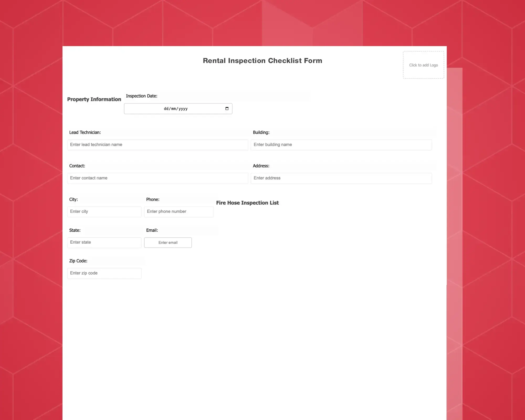Enter text in Address field

[342, 178]
